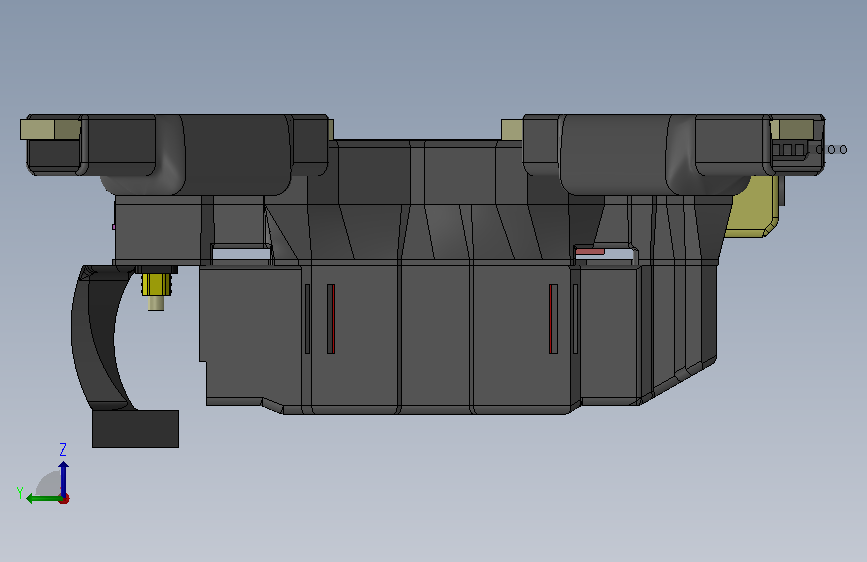867x562 pixels.
Task: Select the three small circles at upper right
Action: point(831,149)
